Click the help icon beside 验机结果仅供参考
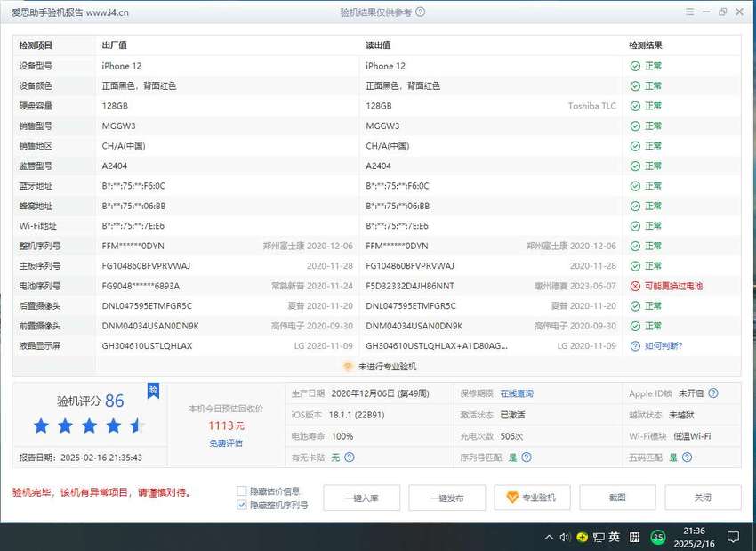This screenshot has width=756, height=551. (421, 12)
